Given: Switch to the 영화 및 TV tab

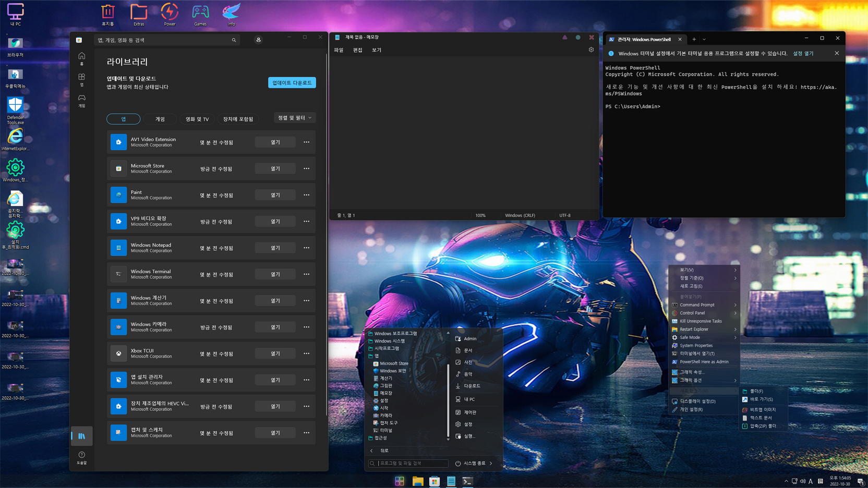Looking at the screenshot, I should coord(197,119).
